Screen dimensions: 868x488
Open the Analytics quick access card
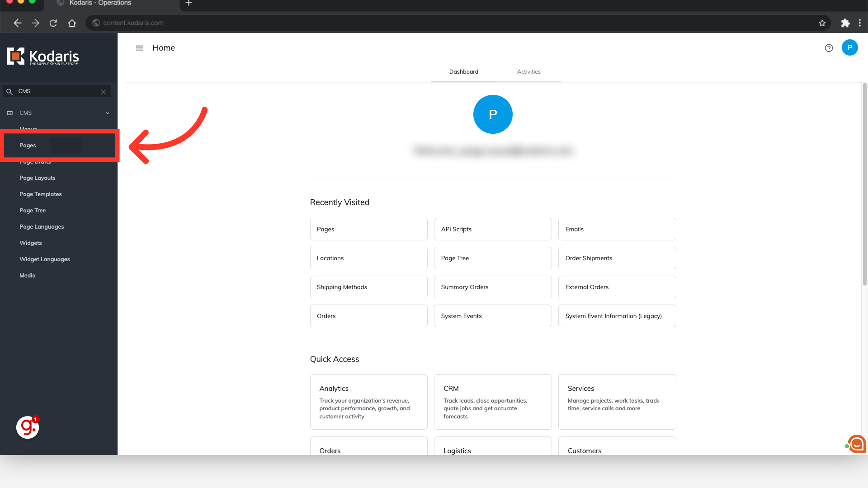pos(368,401)
